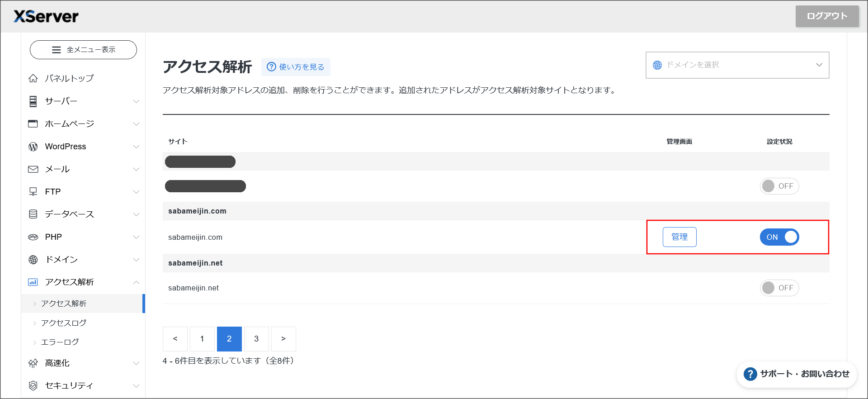The image size is (868, 399).
Task: Expand the FTP menu chevron
Action: (x=136, y=192)
